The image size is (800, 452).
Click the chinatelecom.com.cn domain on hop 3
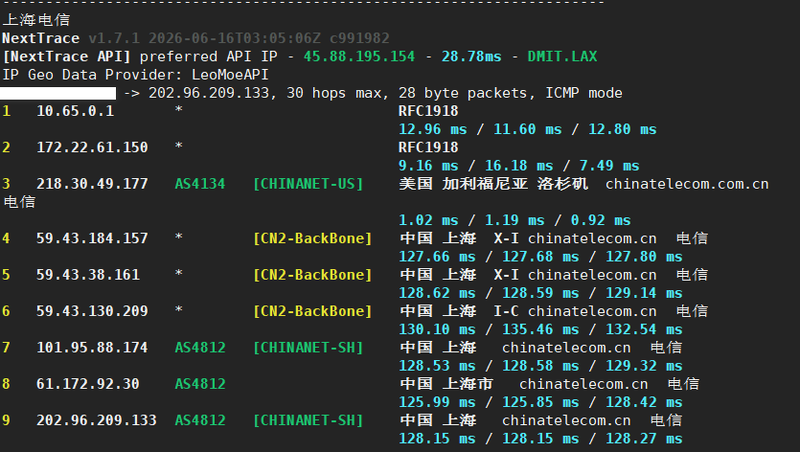[687, 184]
